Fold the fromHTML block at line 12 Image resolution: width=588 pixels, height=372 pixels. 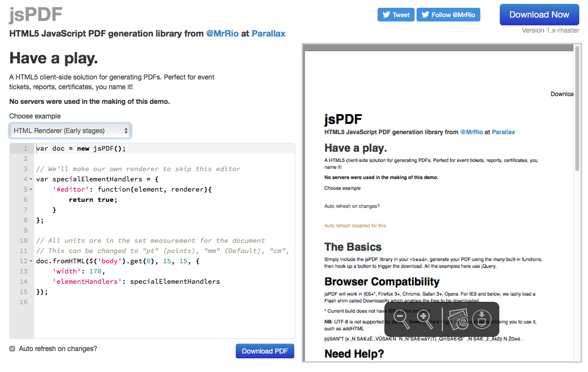click(31, 261)
